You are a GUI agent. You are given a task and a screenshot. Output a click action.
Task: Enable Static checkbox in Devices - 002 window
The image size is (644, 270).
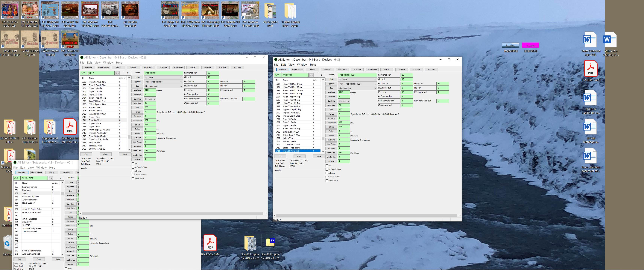click(133, 163)
